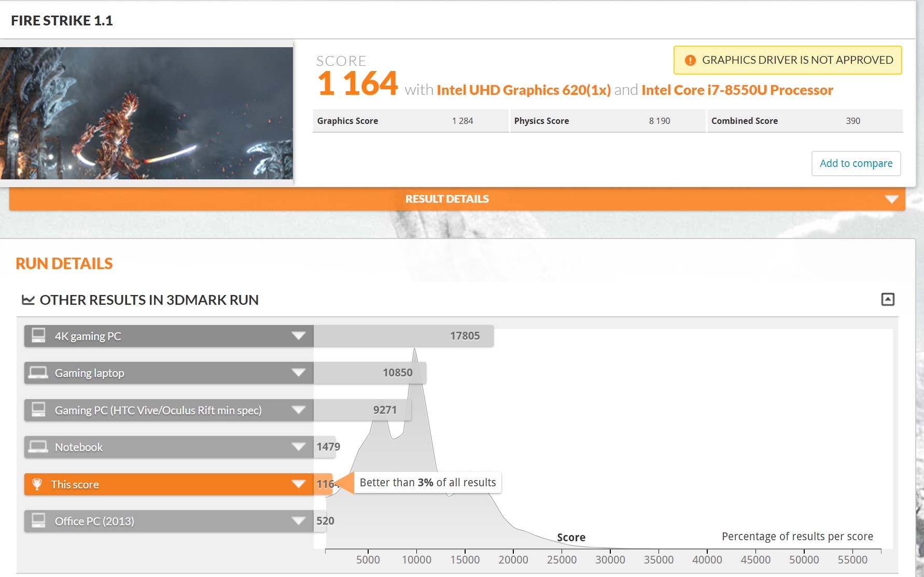The image size is (924, 577).
Task: Open Intel UHD Graphics 620(1x) link
Action: coord(524,90)
